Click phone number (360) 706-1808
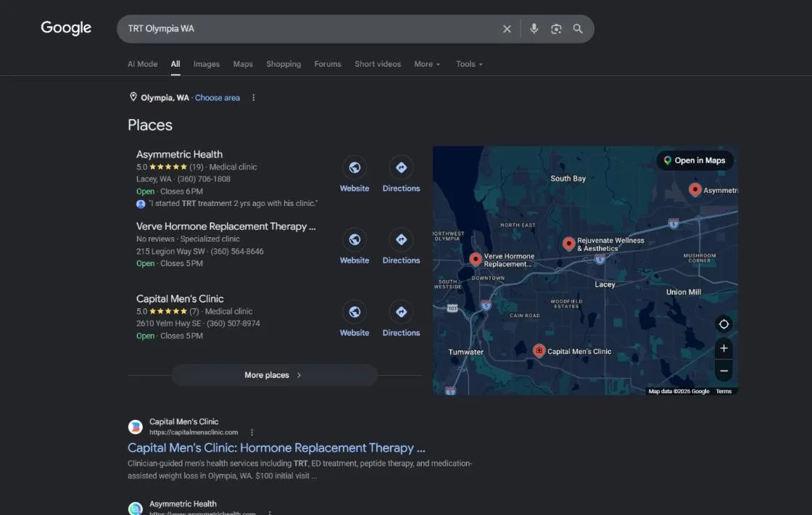Viewport: 812px width, 515px height. coord(204,178)
